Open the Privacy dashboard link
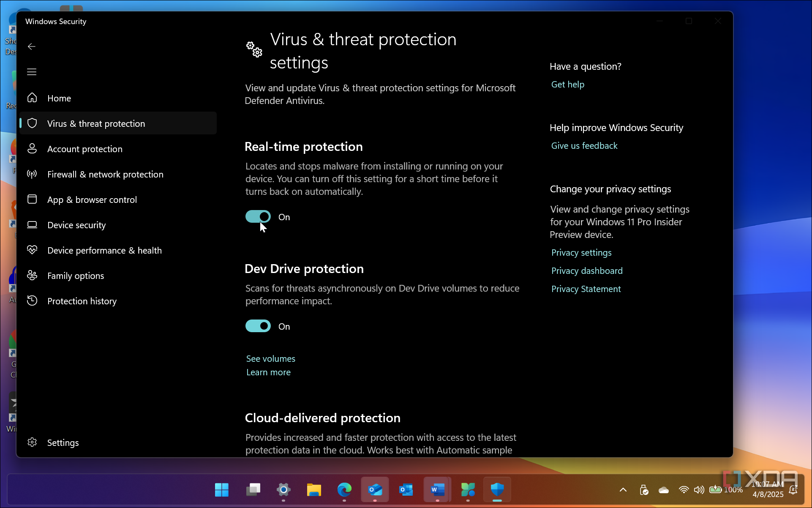Screen dimensions: 812x508 tap(587, 271)
